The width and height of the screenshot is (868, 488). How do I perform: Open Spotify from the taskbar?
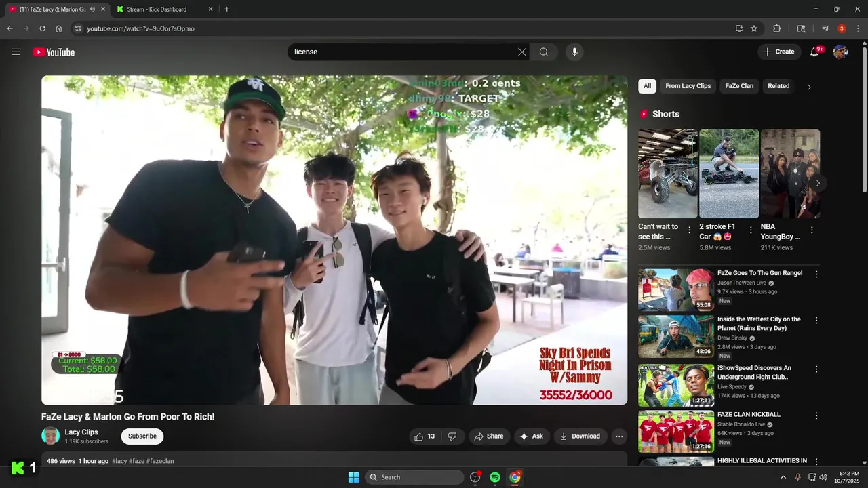pos(495,477)
